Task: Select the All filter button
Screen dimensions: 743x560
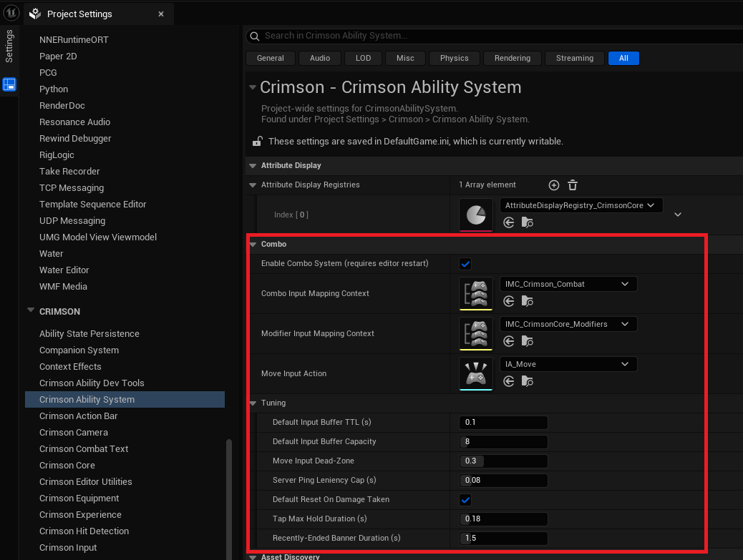Action: 623,58
